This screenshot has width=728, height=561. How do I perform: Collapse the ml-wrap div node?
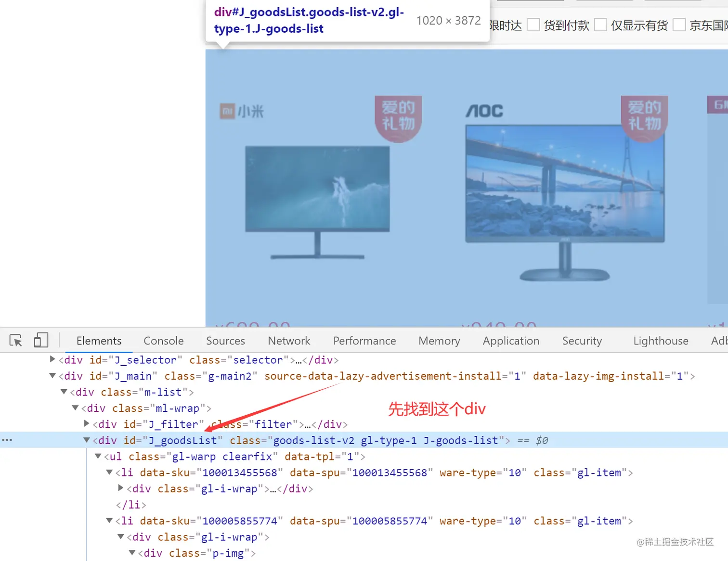coord(75,408)
